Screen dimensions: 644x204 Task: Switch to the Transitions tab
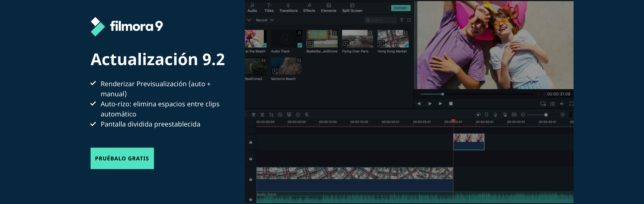288,8
